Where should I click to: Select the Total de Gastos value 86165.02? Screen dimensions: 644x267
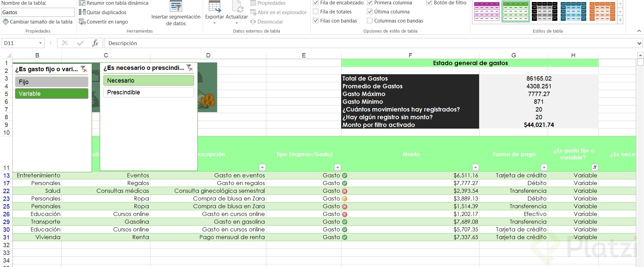(539, 79)
